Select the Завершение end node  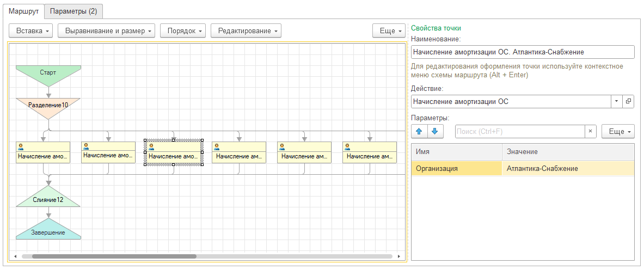(48, 232)
